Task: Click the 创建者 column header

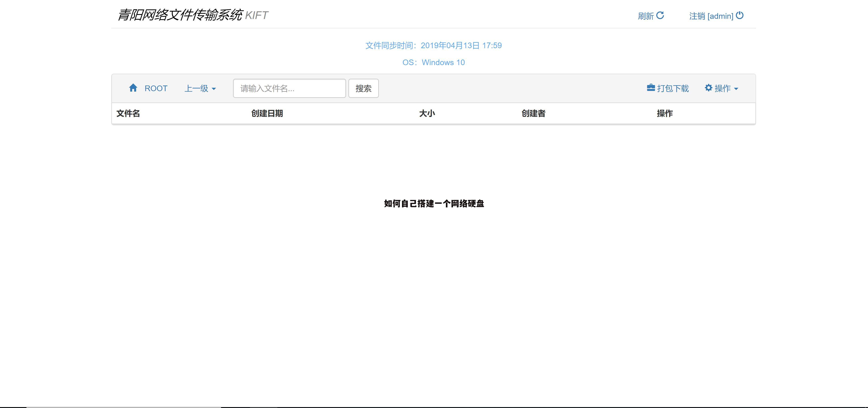Action: pyautogui.click(x=533, y=114)
